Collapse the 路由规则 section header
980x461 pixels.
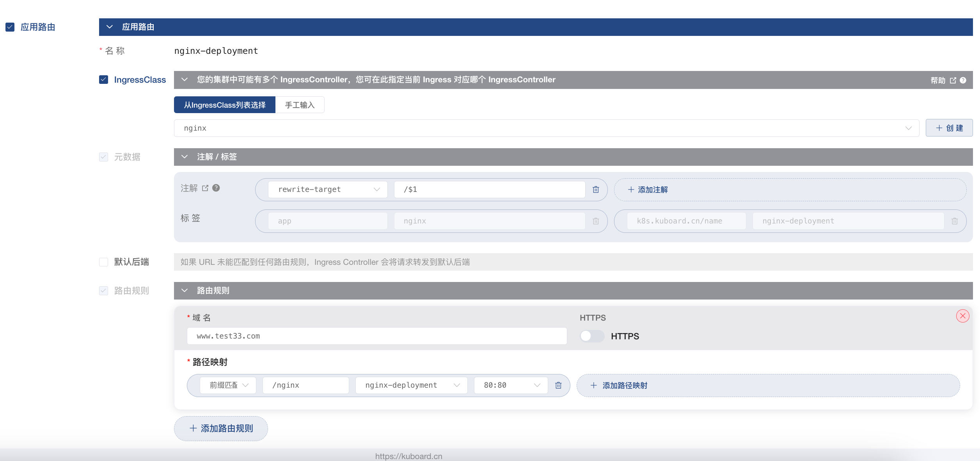(x=185, y=291)
